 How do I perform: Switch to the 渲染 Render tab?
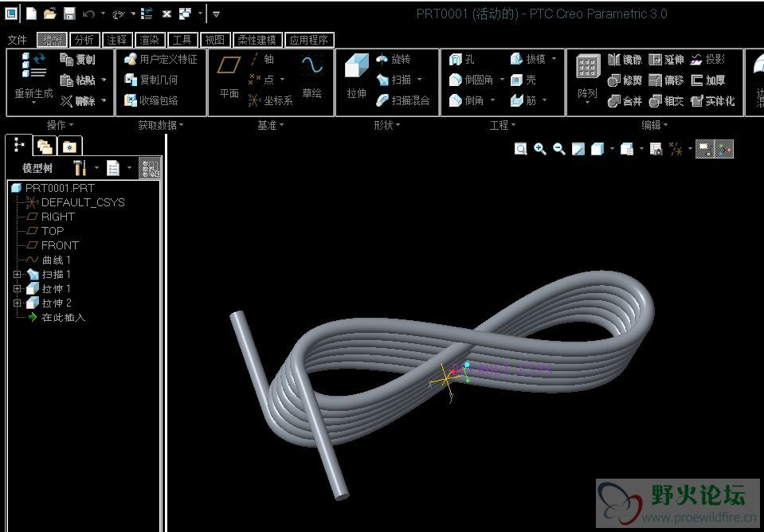[150, 40]
